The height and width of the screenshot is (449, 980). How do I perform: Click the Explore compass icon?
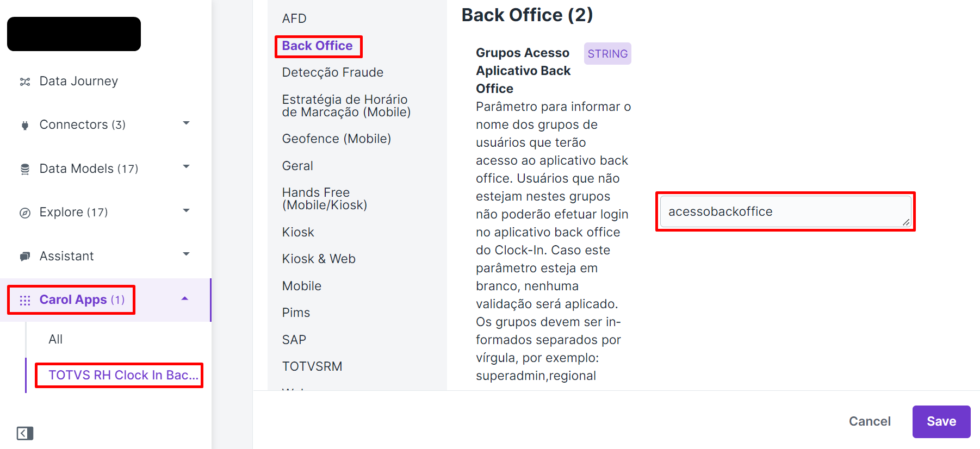(x=25, y=213)
